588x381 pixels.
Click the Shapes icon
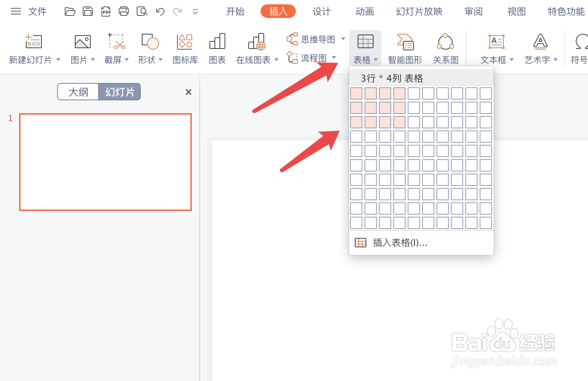point(150,41)
